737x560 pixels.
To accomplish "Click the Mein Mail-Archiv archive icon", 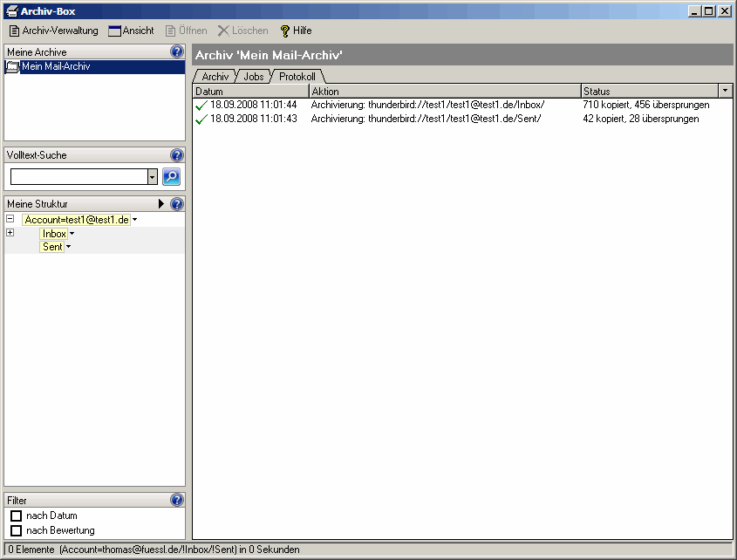I will tap(12, 66).
